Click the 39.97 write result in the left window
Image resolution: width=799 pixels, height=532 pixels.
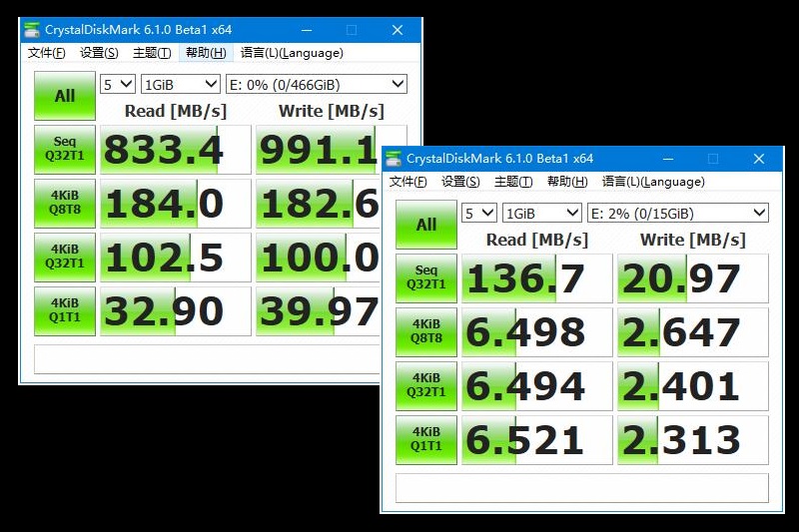(318, 311)
